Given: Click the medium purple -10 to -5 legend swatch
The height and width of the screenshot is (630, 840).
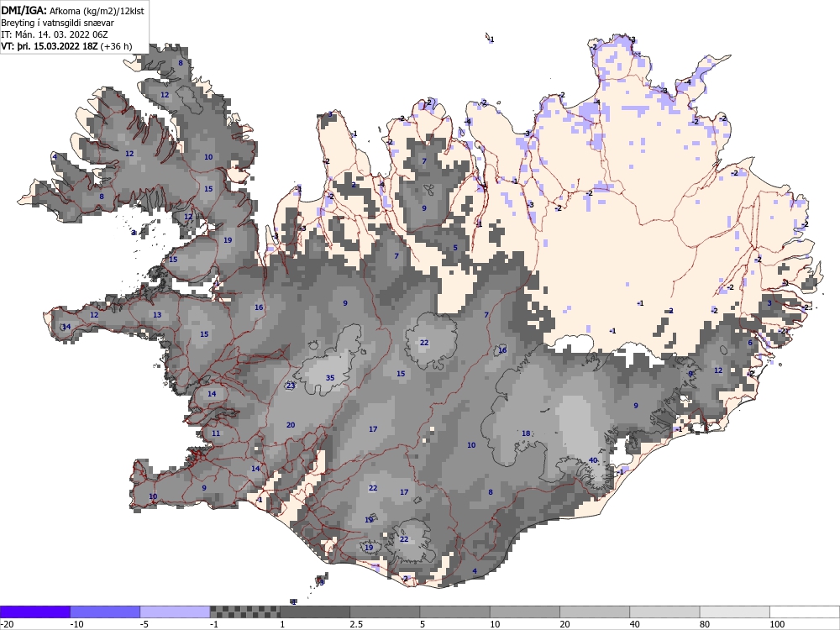Looking at the screenshot, I should coord(105,612).
